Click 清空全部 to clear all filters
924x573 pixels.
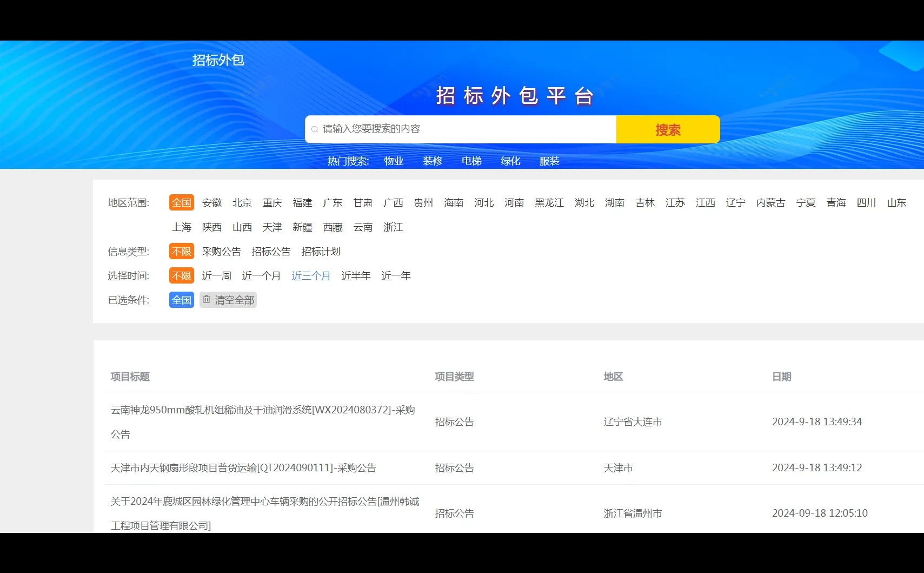pyautogui.click(x=234, y=300)
